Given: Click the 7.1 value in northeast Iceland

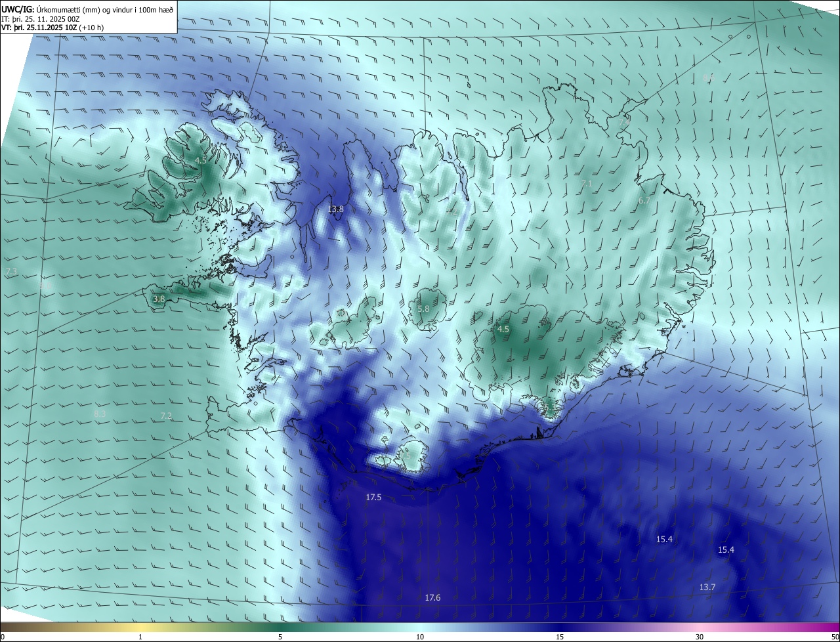Looking at the screenshot, I should point(587,184).
